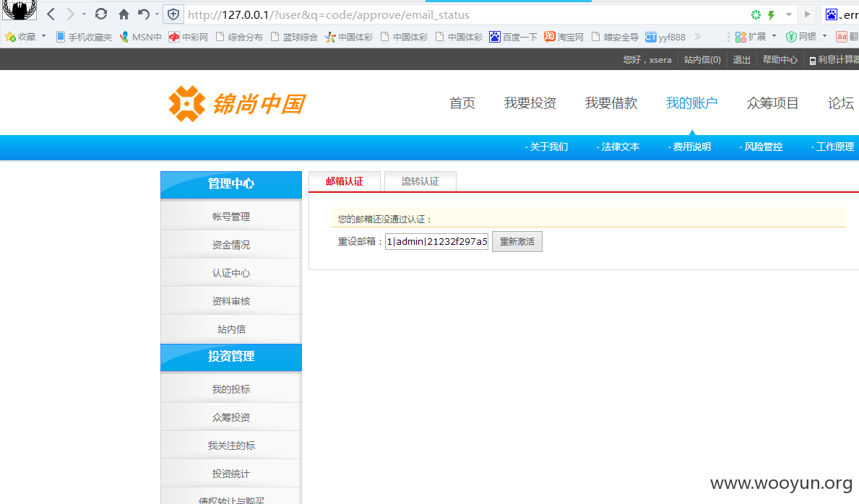This screenshot has height=504, width=859.
Task: Open 帐号管理 in the sidebar
Action: (x=231, y=217)
